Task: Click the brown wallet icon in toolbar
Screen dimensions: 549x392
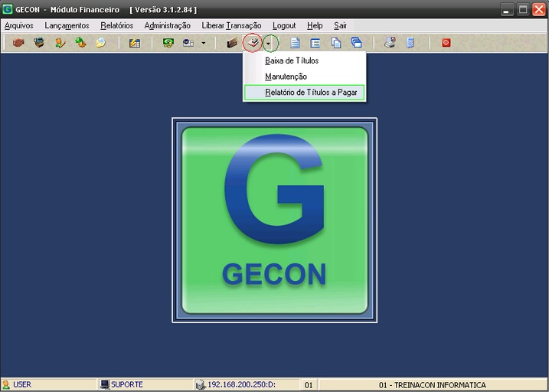Action: click(x=232, y=43)
